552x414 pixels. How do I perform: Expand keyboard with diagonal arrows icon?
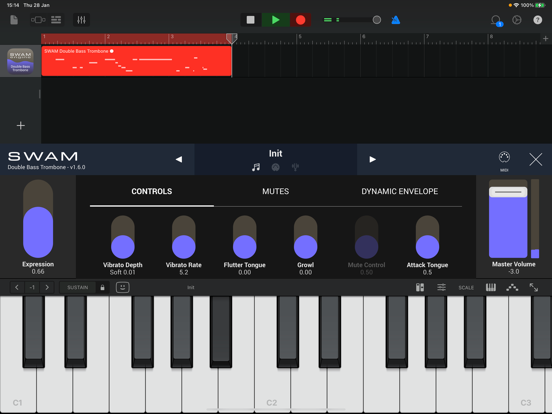coord(534,287)
